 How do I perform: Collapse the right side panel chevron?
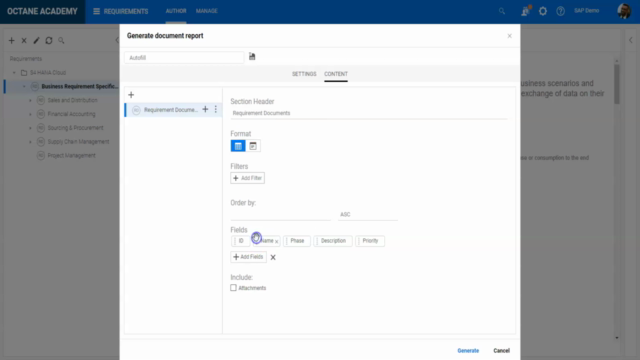[631, 40]
